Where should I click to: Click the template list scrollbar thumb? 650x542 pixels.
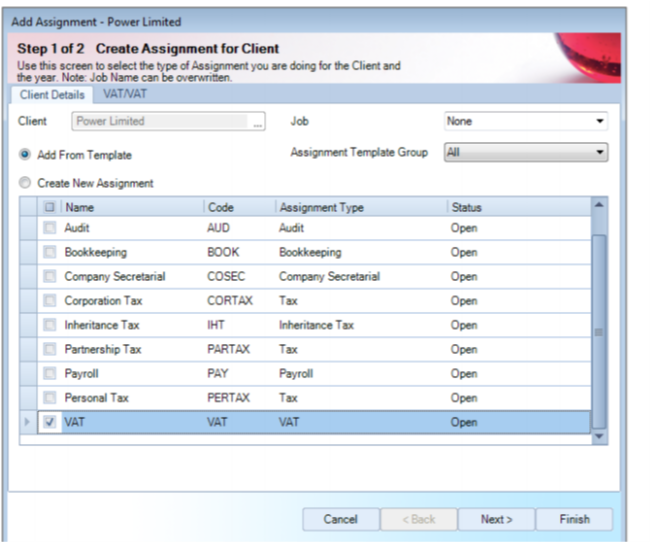[x=599, y=331]
